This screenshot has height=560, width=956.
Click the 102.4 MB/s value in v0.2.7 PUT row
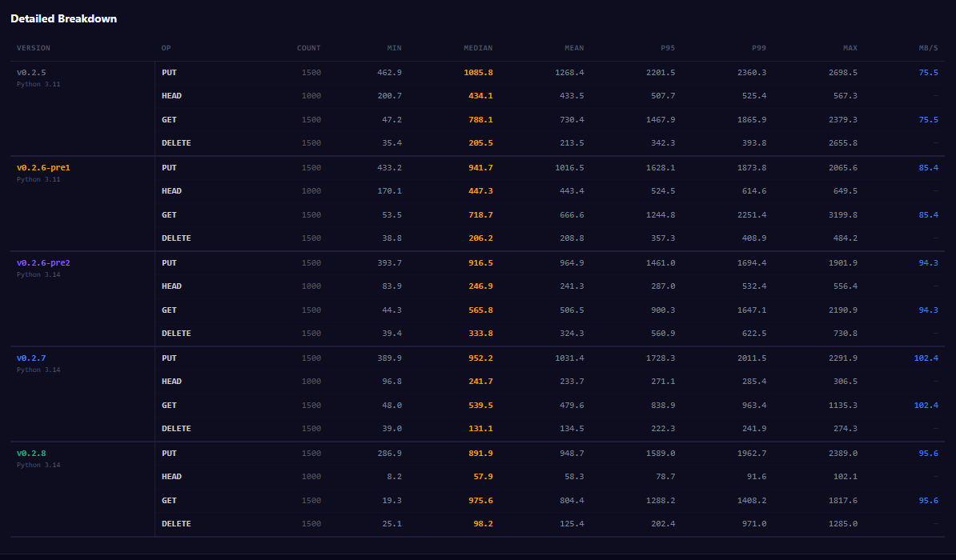926,358
